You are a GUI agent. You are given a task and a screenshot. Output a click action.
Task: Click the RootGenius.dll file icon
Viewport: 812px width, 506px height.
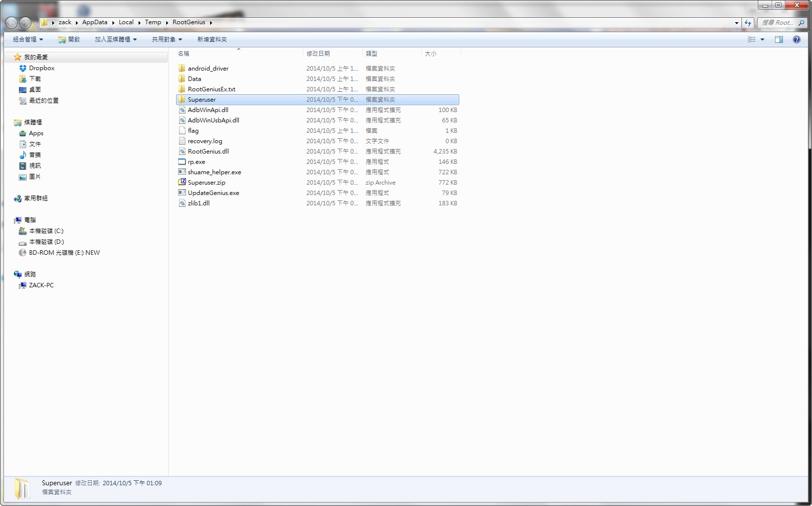[182, 151]
